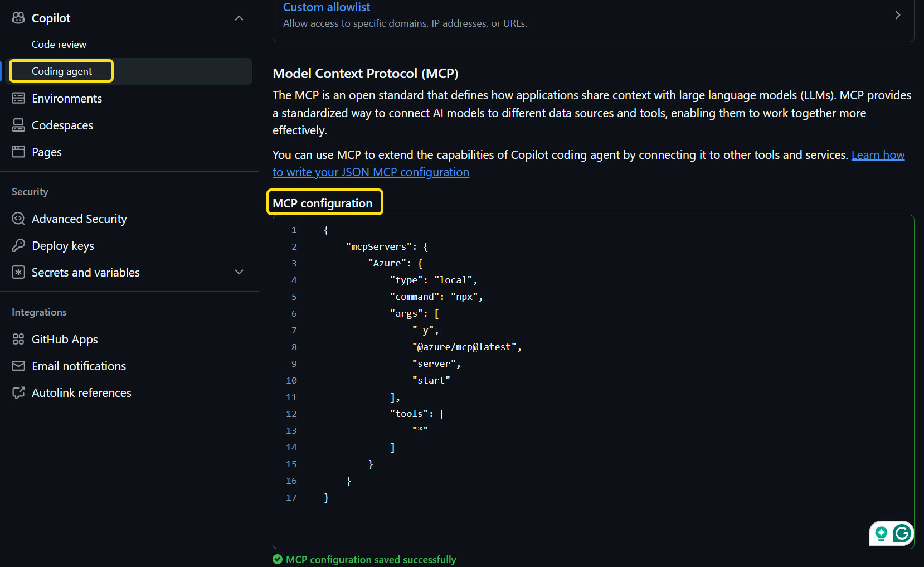Select the Advanced Security shield icon
This screenshot has width=924, height=567.
(18, 219)
